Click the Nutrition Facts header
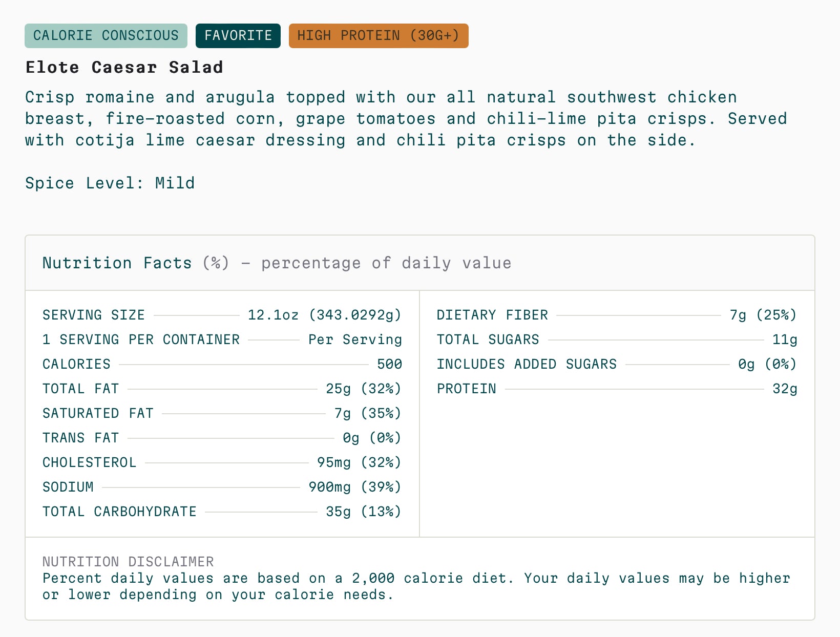Screen dimensions: 840x637 (277, 263)
